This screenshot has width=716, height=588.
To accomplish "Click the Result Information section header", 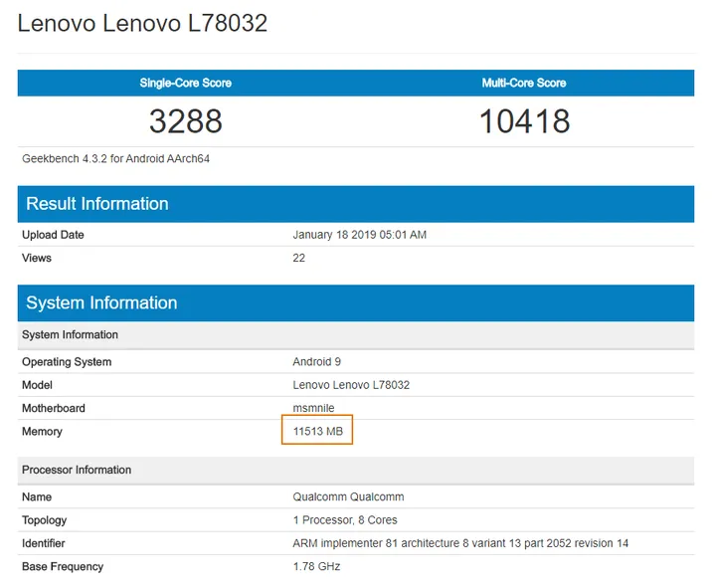I will [96, 204].
